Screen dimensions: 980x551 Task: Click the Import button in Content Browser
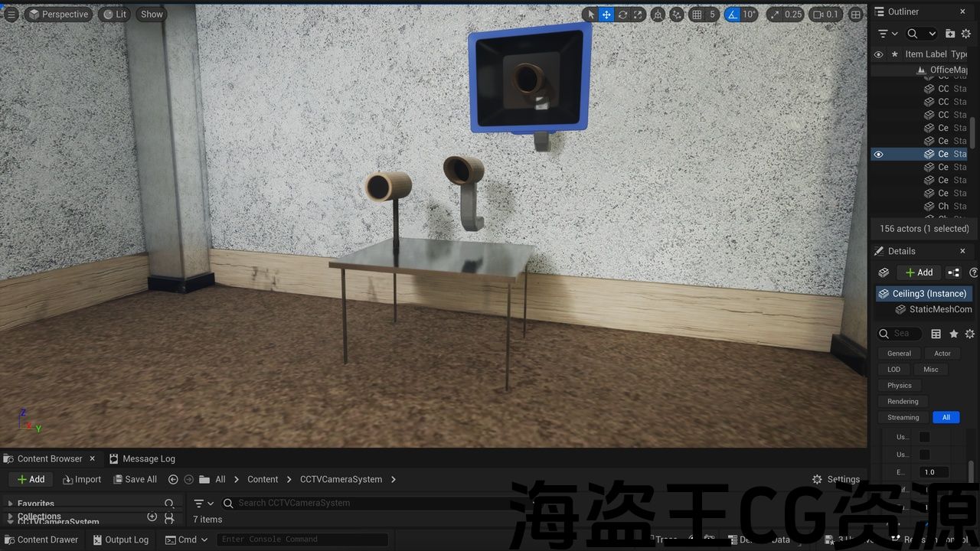pos(82,479)
